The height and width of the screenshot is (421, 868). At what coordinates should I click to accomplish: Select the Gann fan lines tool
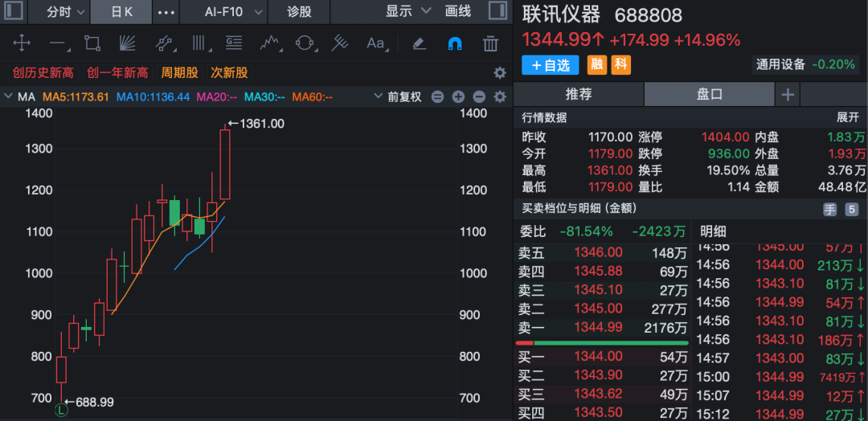click(127, 43)
